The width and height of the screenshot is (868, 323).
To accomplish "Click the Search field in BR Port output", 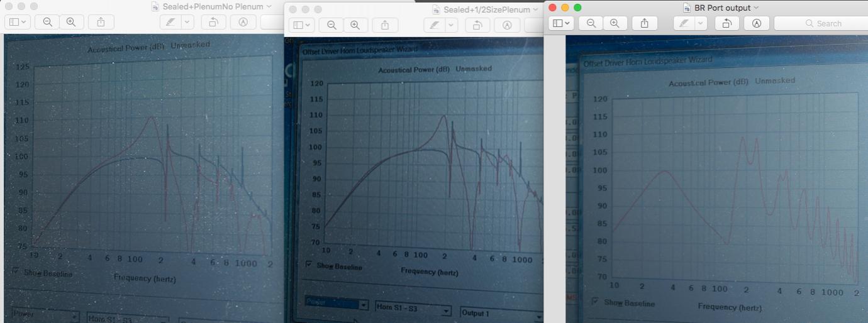I will (821, 23).
